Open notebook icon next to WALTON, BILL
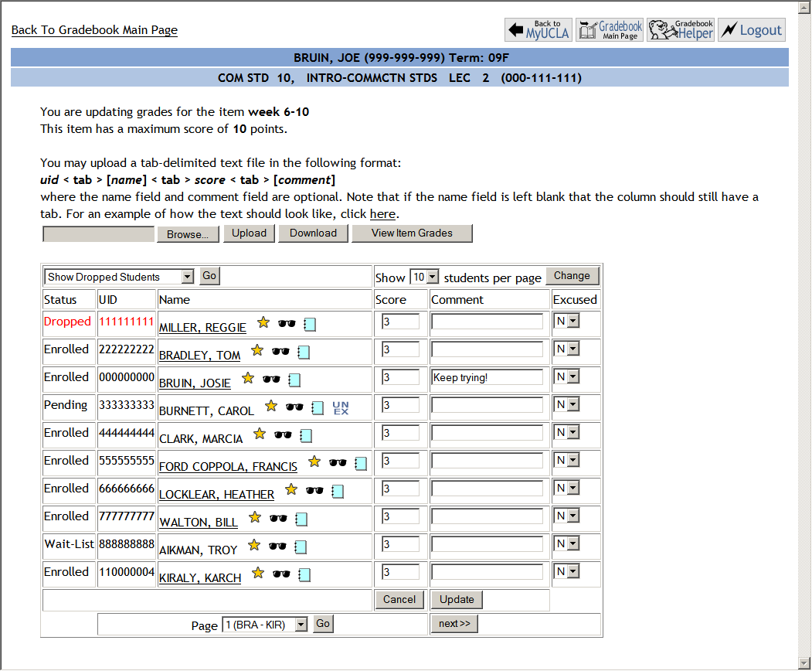 coord(301,519)
